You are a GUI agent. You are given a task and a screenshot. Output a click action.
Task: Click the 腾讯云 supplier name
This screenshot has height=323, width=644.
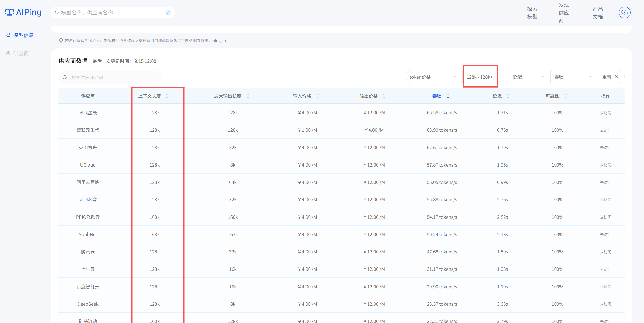[x=88, y=252]
